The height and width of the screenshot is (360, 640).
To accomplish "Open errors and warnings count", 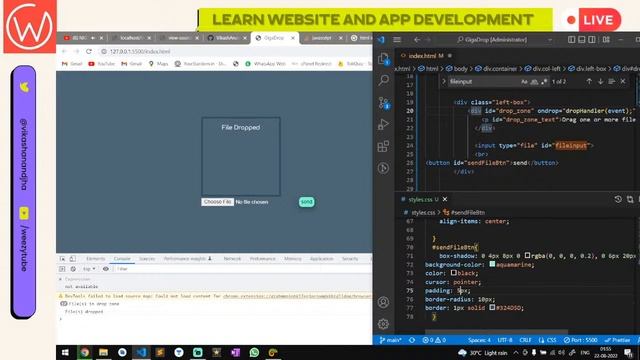I will point(434,340).
